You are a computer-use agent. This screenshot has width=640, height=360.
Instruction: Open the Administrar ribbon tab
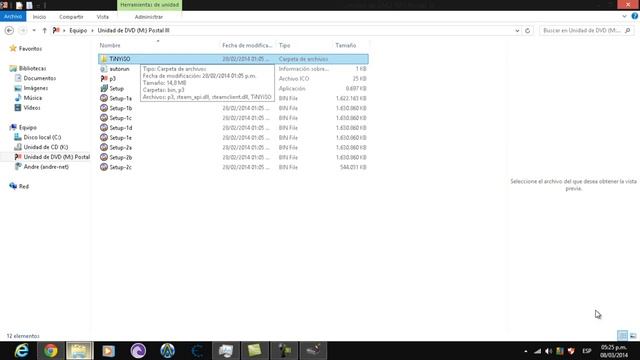pos(149,17)
